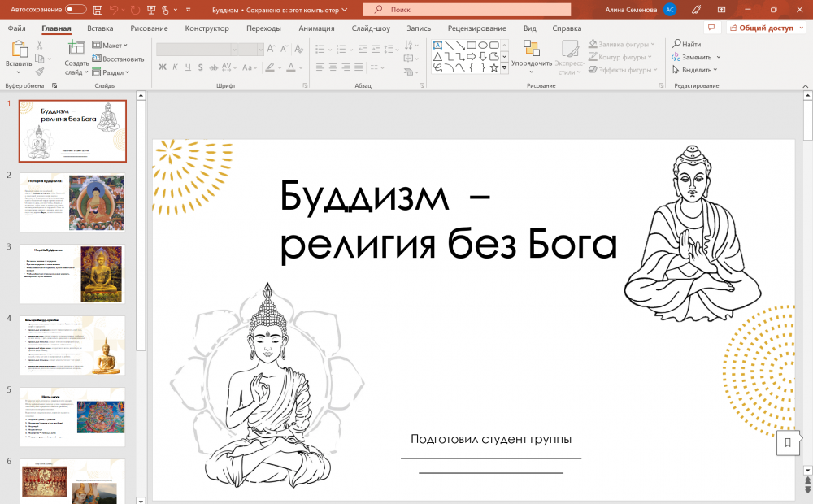
Task: Click the Save floppy disk icon
Action: tap(98, 9)
